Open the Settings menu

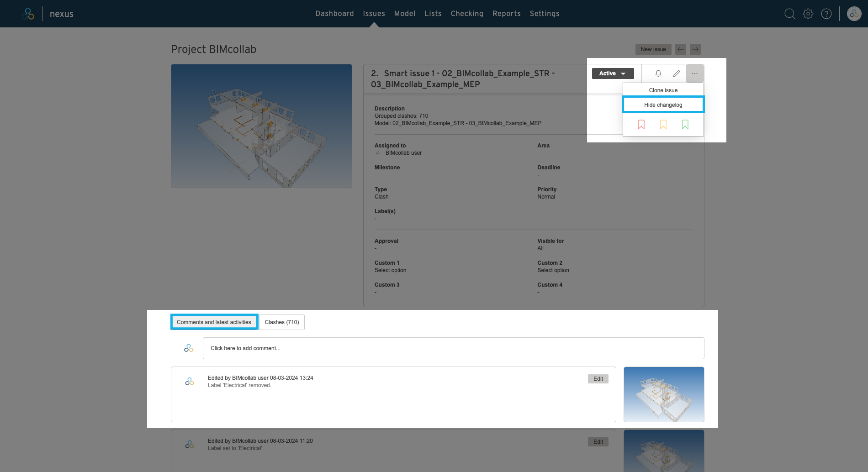[545, 14]
